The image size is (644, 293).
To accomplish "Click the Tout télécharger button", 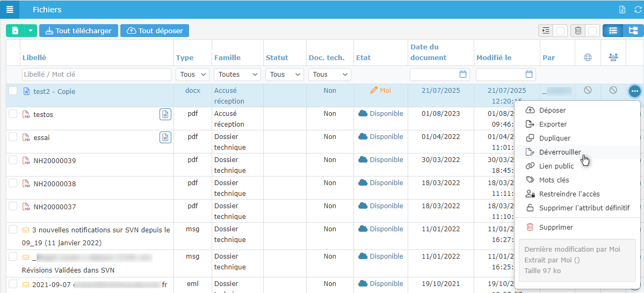I will (x=78, y=31).
